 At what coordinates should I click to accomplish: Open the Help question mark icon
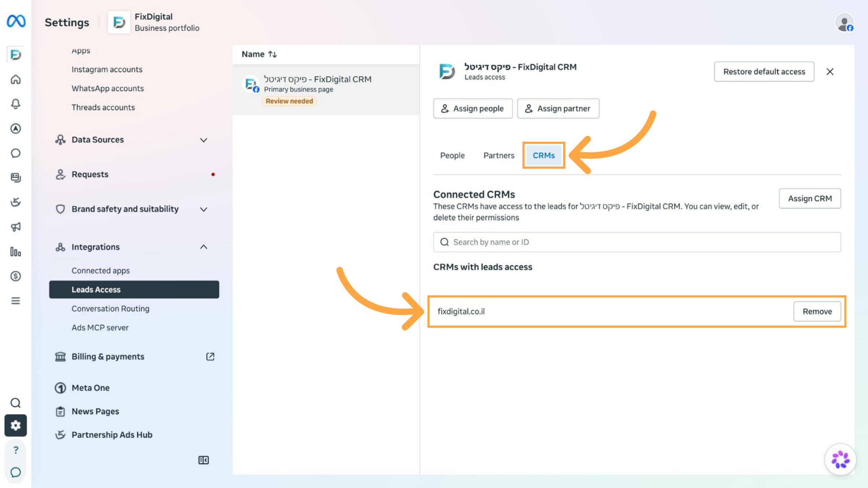coord(16,450)
